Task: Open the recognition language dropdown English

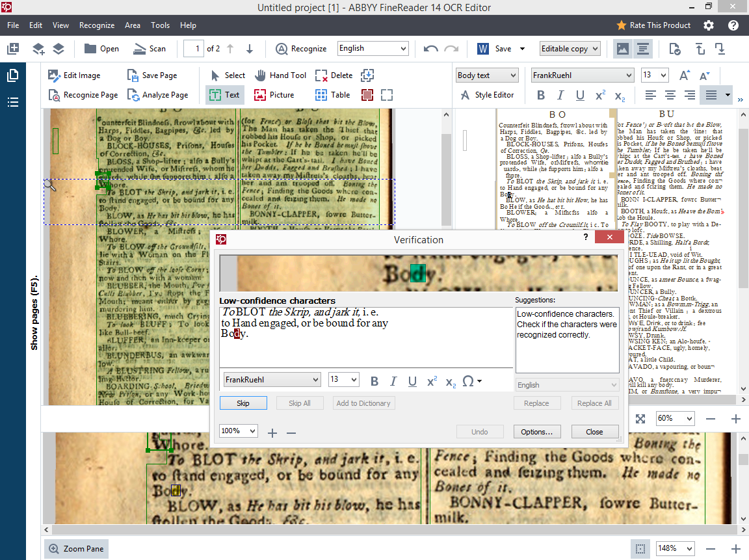Action: (373, 48)
